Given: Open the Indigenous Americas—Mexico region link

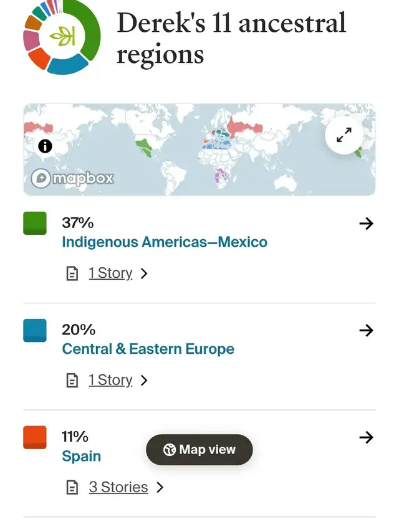Looking at the screenshot, I should click(165, 242).
